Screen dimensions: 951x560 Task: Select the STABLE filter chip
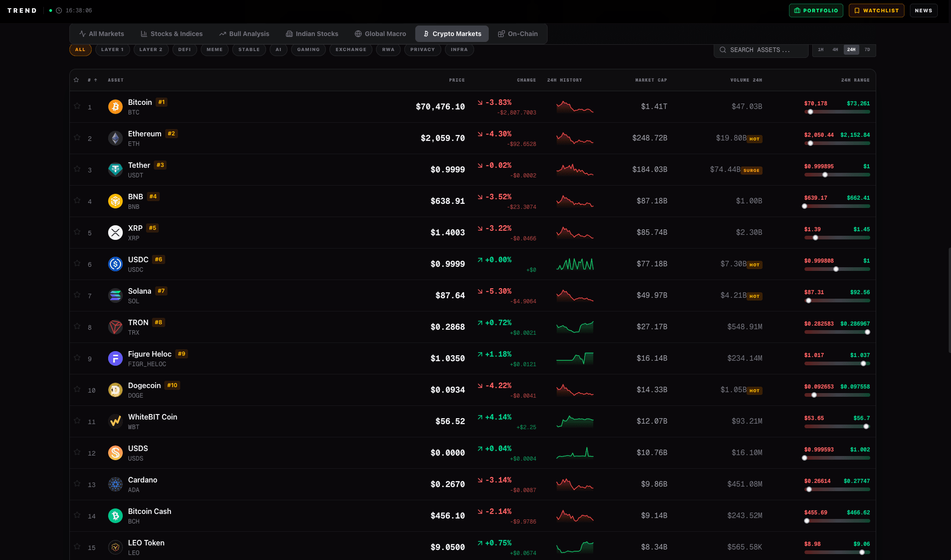click(249, 49)
